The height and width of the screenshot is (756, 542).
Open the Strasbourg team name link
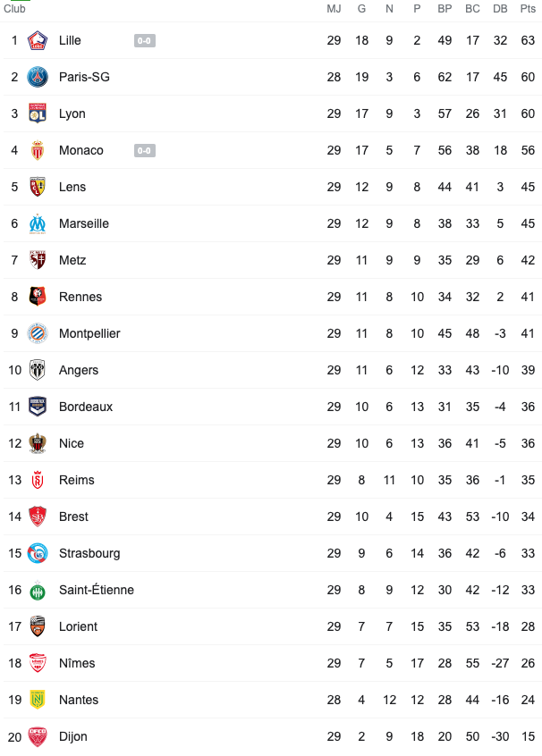(x=89, y=553)
